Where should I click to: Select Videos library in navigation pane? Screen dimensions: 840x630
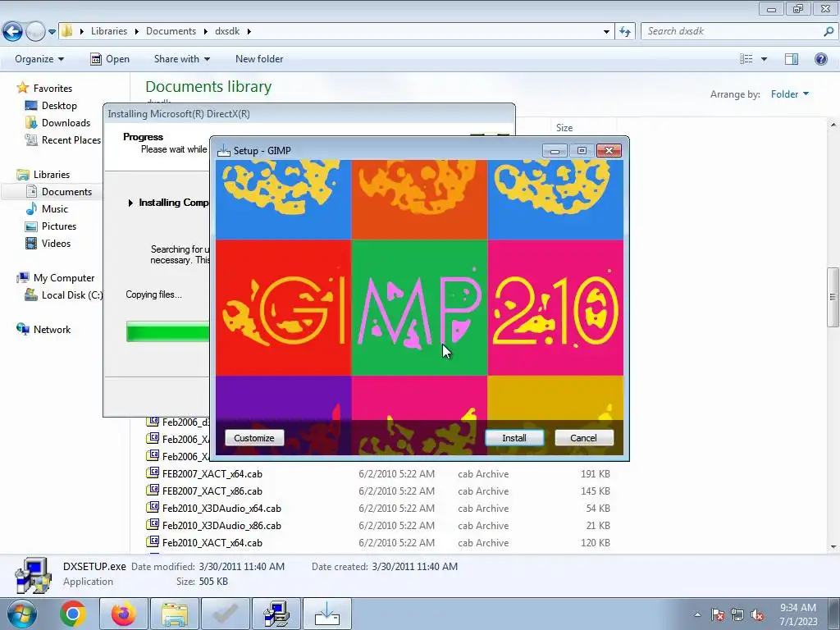[x=56, y=243]
